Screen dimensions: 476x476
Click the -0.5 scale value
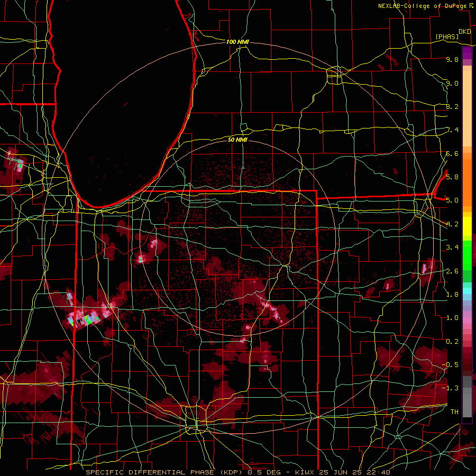coord(450,364)
